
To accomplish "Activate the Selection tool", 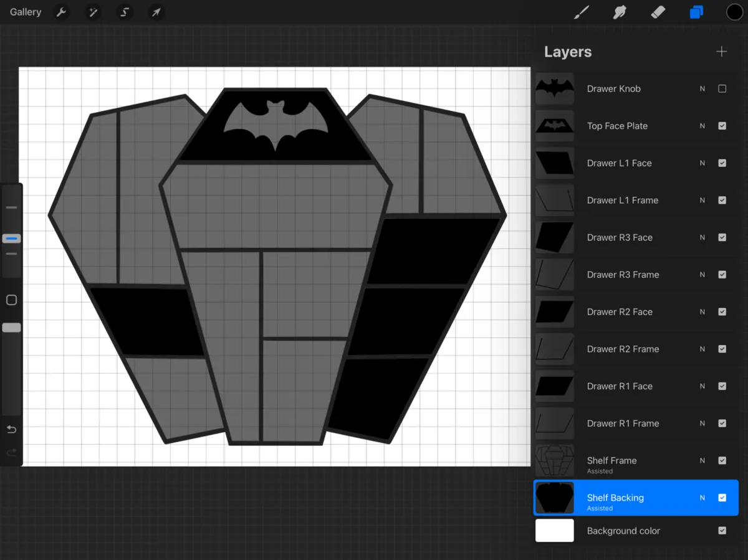I will pyautogui.click(x=124, y=12).
